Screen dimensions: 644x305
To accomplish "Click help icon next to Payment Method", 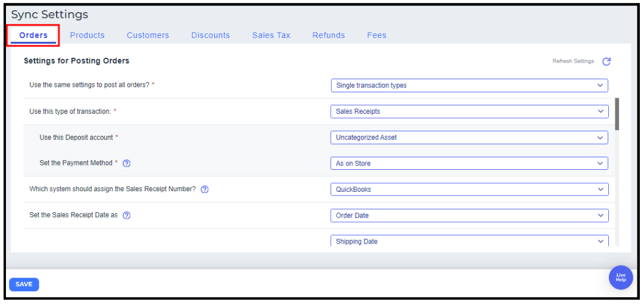I will pos(126,163).
